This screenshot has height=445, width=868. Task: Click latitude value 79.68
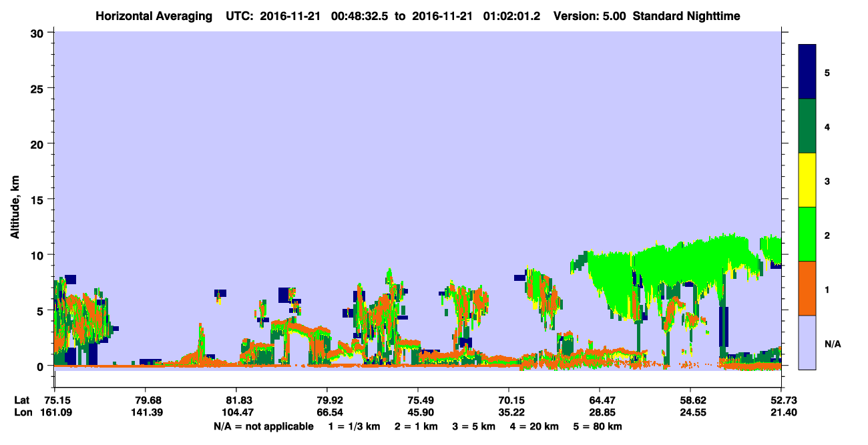pyautogui.click(x=146, y=400)
